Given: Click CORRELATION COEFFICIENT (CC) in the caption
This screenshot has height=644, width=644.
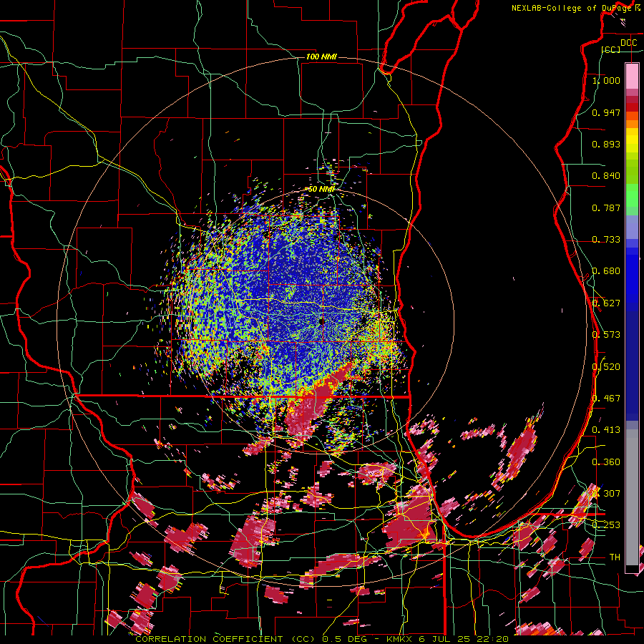Looking at the screenshot, I should click(225, 639).
